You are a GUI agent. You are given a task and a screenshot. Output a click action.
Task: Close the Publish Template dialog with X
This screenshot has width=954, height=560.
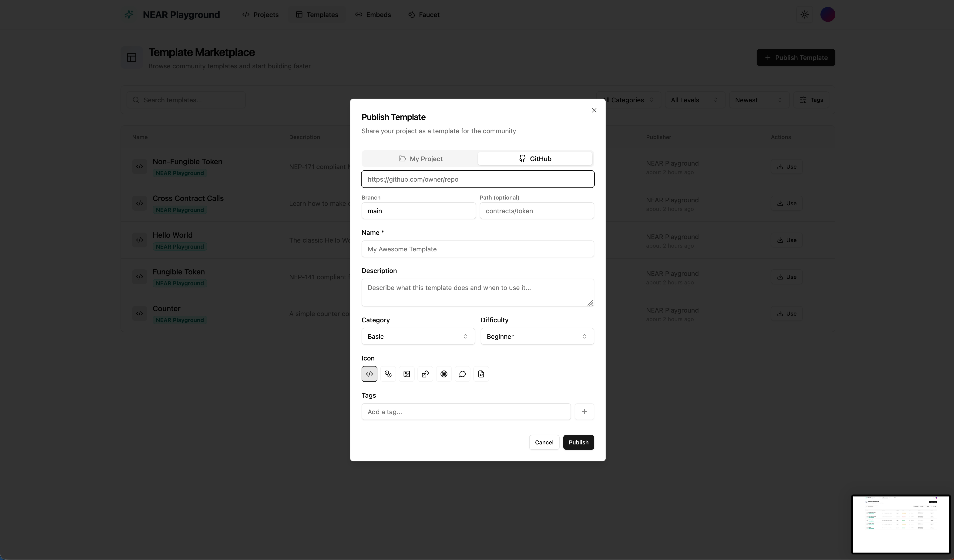(594, 110)
